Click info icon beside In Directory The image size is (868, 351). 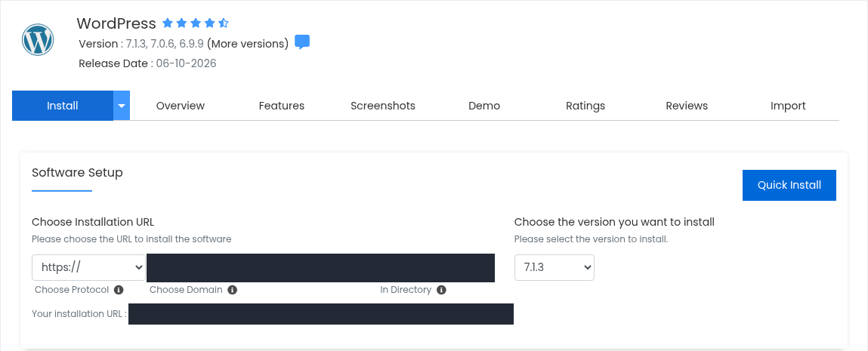pos(441,290)
